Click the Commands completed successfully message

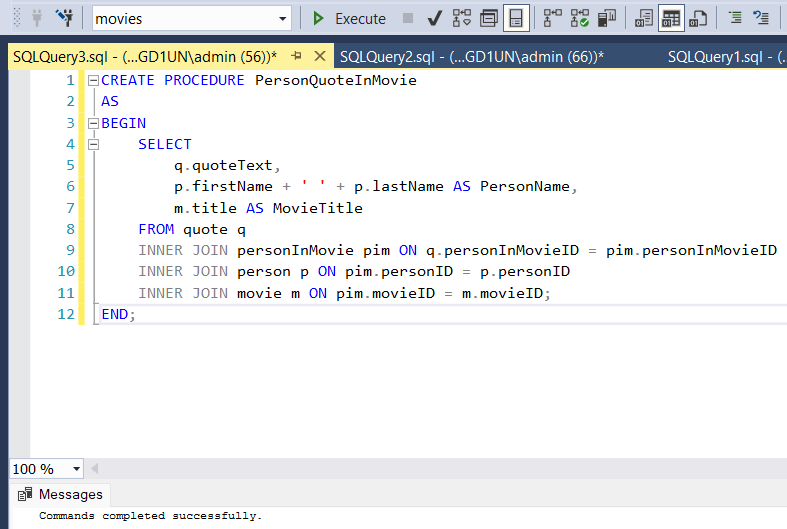tap(151, 516)
